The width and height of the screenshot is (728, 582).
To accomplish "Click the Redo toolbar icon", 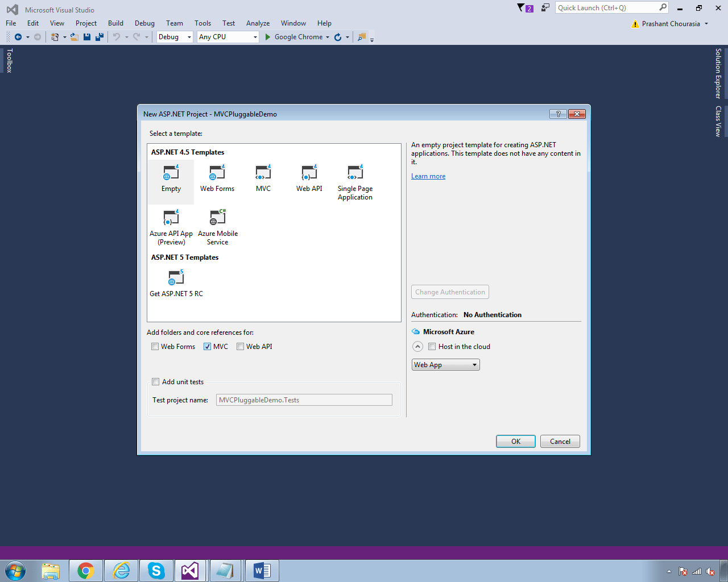I will tap(136, 37).
